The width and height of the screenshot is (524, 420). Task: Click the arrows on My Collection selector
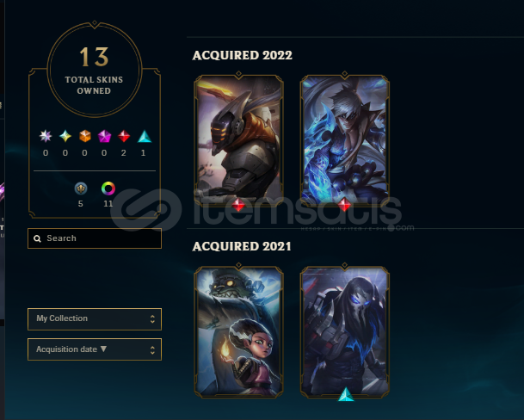152,319
